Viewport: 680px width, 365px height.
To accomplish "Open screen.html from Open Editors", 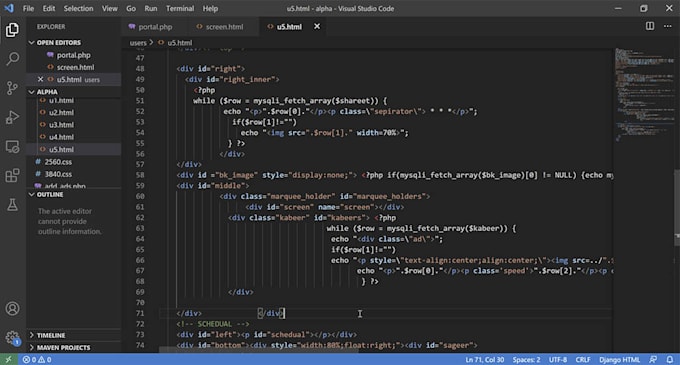I will click(x=75, y=67).
